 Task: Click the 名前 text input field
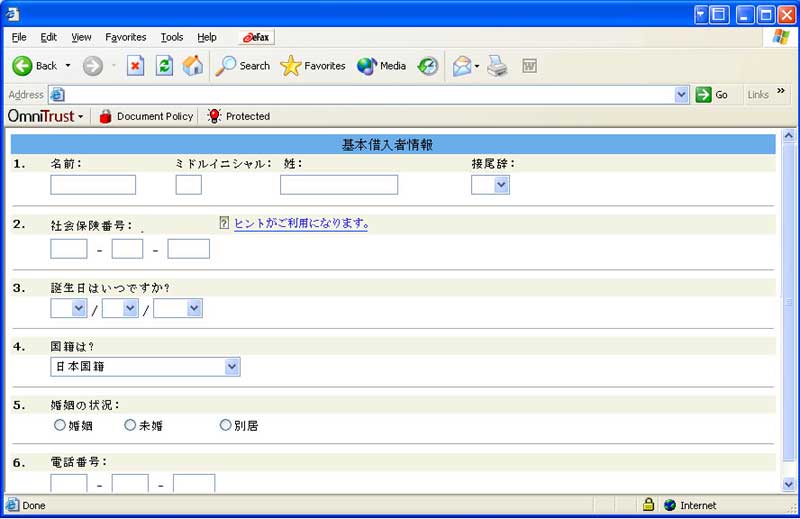(93, 184)
